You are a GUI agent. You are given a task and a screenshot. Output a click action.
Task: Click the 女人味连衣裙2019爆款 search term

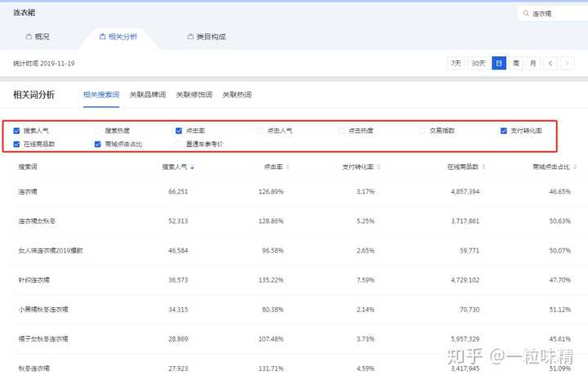pyautogui.click(x=51, y=251)
